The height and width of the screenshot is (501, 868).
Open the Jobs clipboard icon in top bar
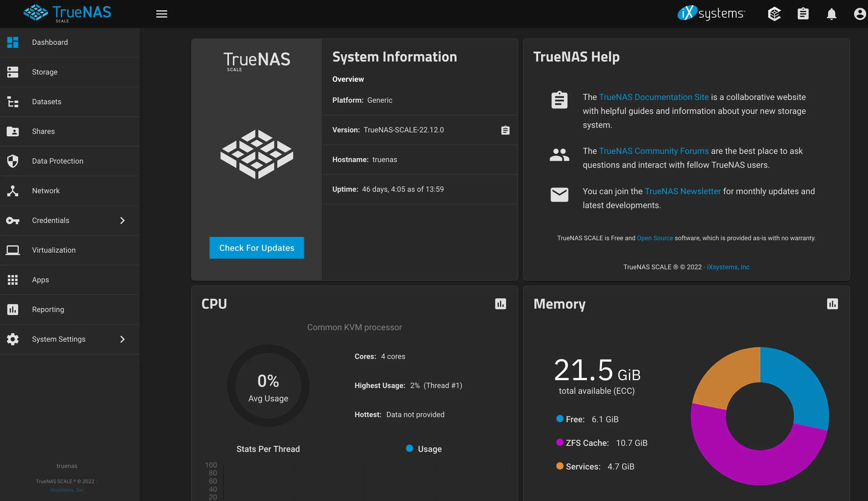(803, 14)
